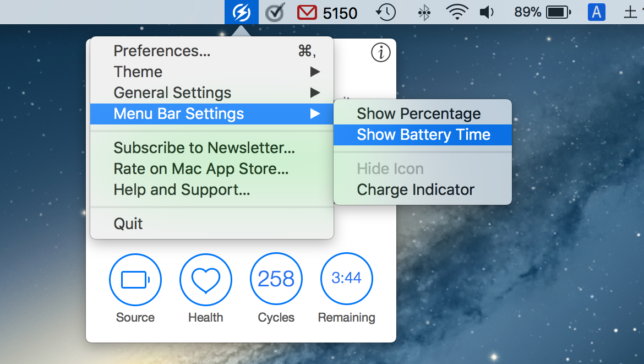Click the Bluetooth icon in menu bar
The width and height of the screenshot is (644, 364).
424,12
